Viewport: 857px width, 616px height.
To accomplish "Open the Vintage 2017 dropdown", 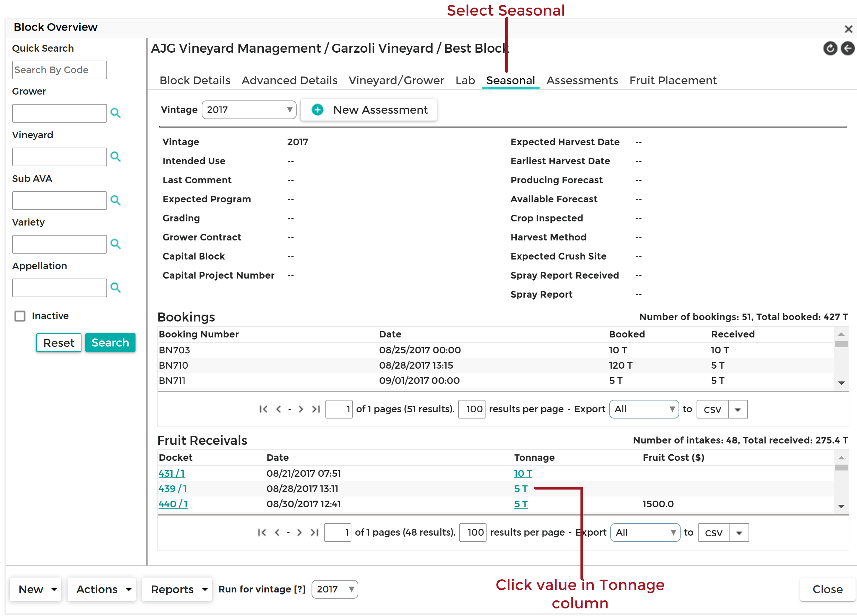I will [249, 110].
